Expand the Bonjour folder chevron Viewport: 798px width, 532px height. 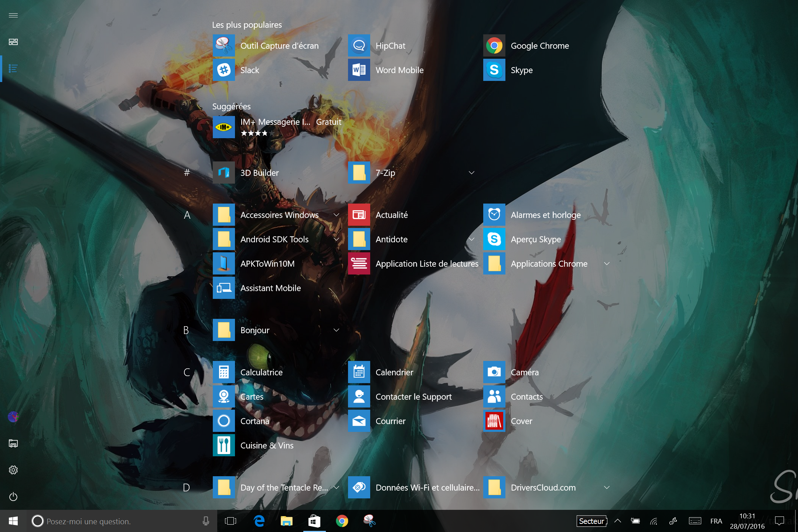336,330
